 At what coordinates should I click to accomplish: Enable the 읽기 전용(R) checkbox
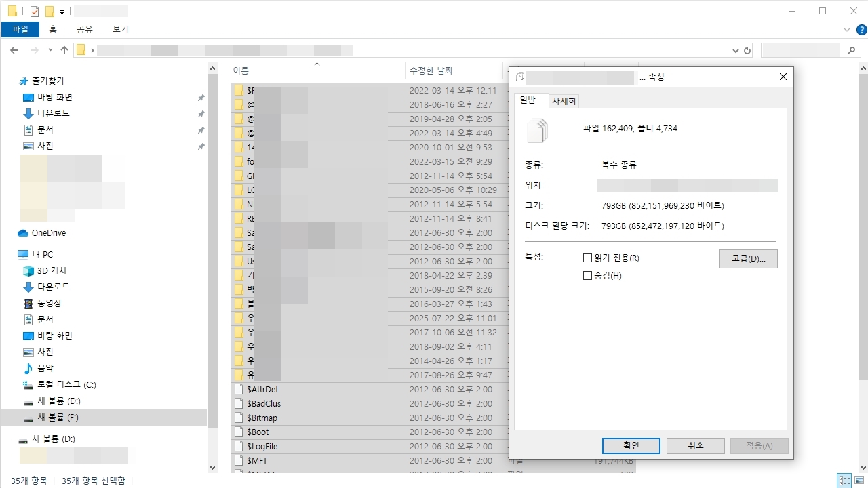tap(587, 258)
